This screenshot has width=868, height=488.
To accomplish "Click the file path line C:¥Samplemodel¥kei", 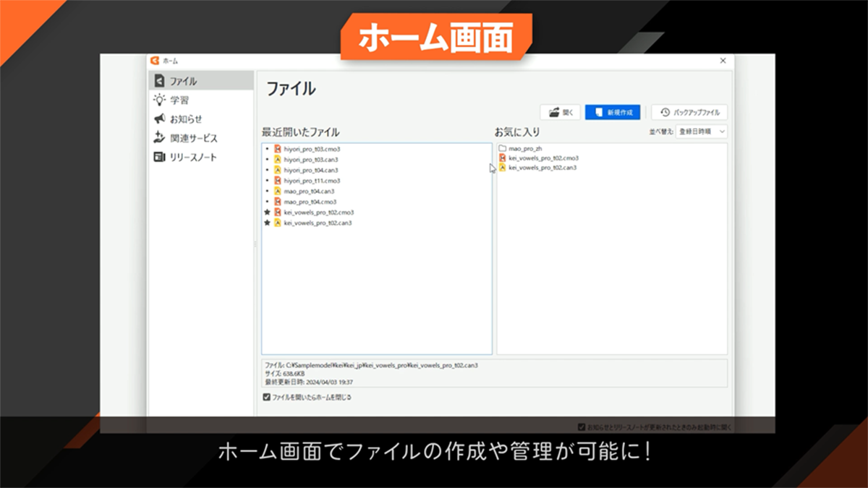I will pos(371,365).
